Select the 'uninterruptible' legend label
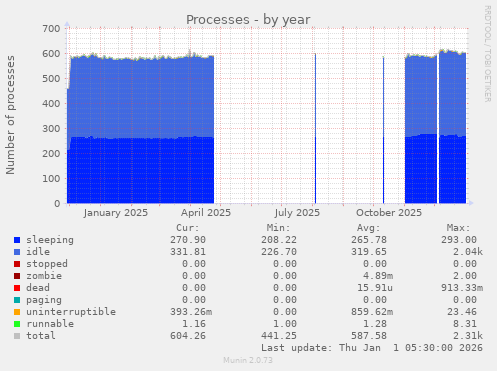The height and width of the screenshot is (371, 497). click(71, 312)
